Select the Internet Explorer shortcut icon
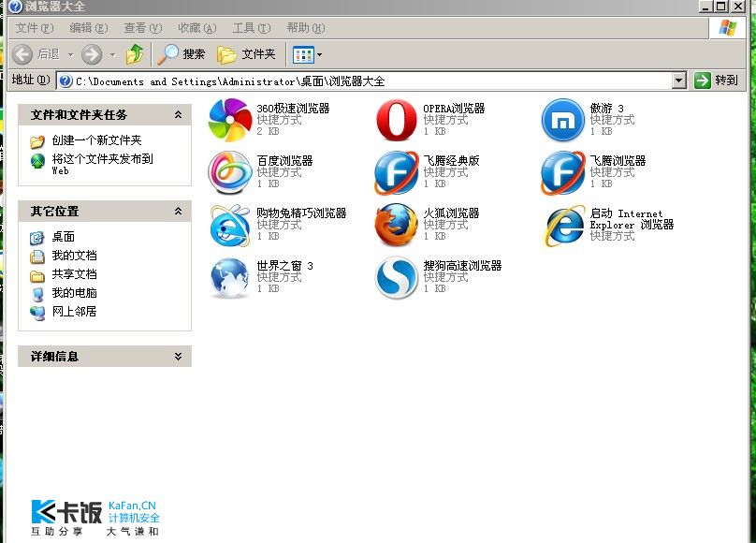This screenshot has width=756, height=543. click(562, 226)
